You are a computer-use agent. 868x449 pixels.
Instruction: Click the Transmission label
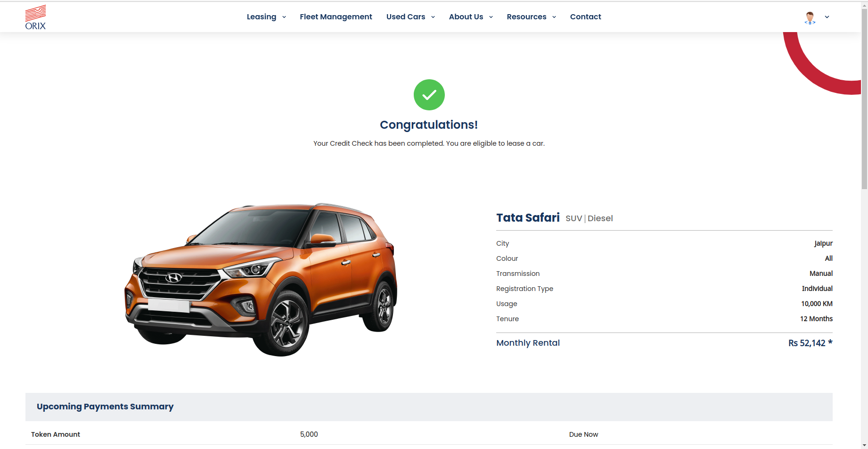click(x=518, y=274)
